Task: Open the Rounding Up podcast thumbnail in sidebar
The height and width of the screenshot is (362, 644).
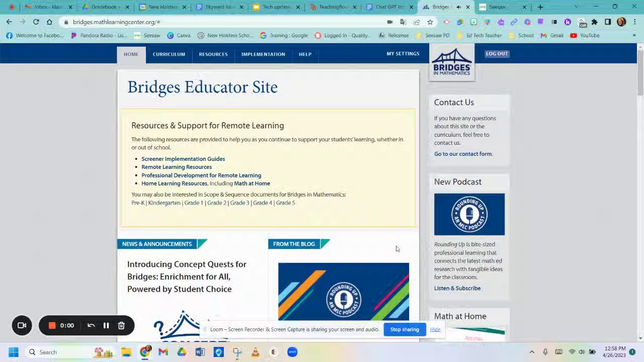Action: 469,214
